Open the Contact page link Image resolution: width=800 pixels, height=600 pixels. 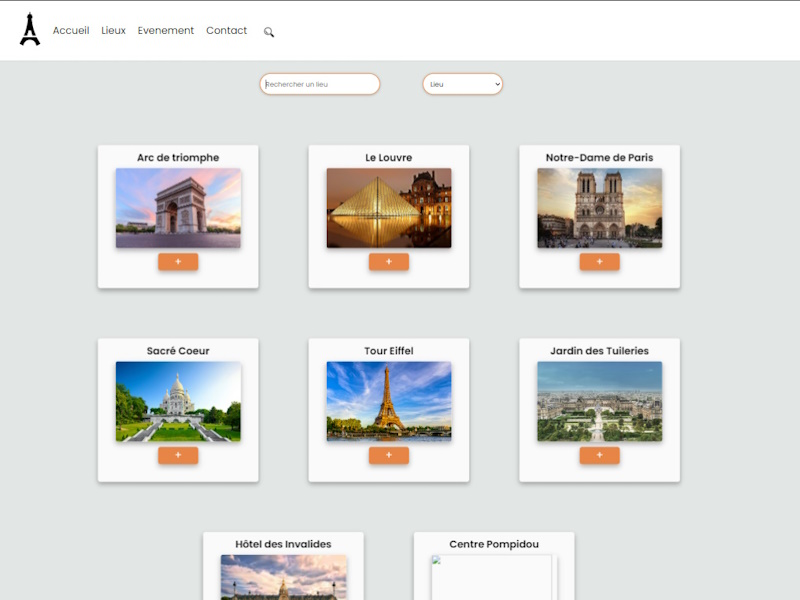(226, 31)
